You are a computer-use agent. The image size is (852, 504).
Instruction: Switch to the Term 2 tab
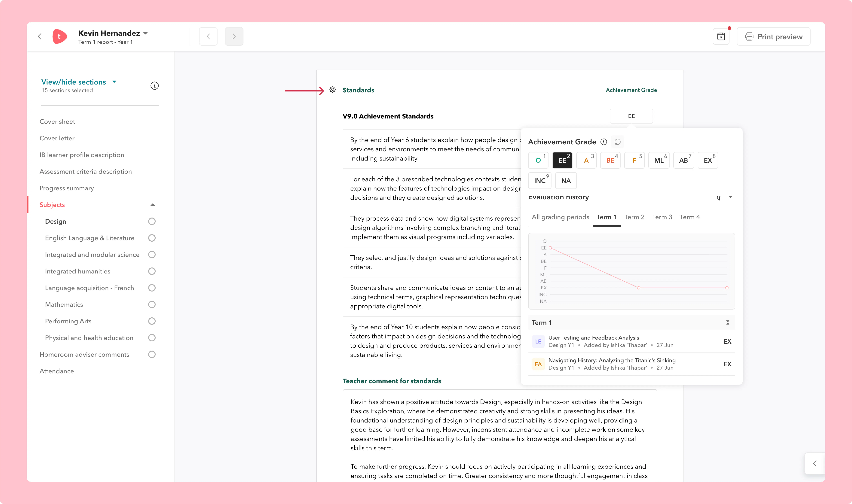tap(634, 217)
